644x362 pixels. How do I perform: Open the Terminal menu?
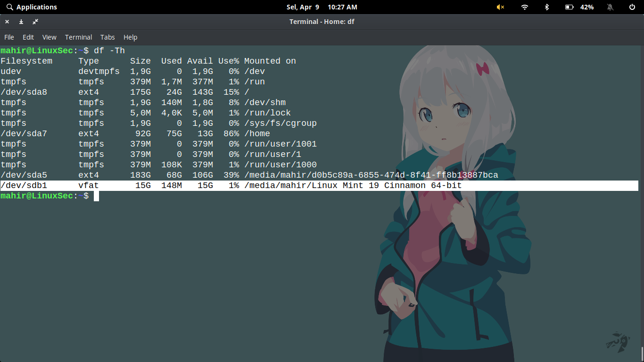[78, 37]
